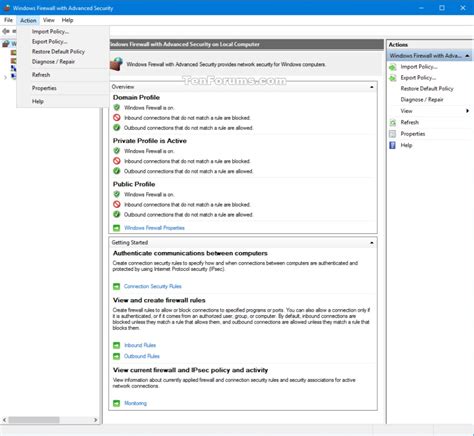Click the title bar firewall app icon
474x436 pixels.
7,8
